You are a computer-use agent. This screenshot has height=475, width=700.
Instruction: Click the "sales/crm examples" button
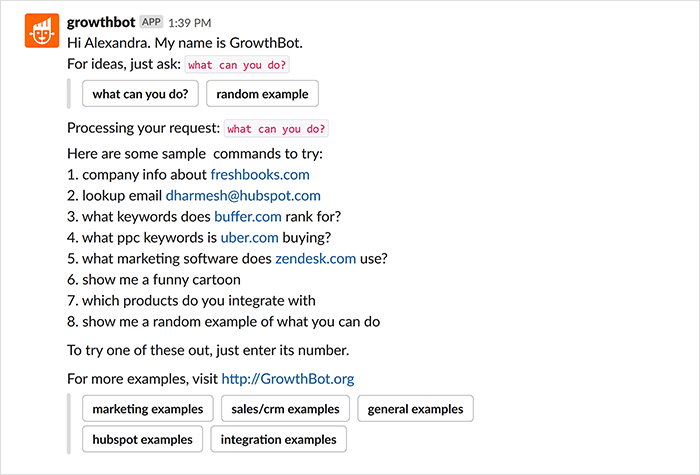[x=285, y=408]
